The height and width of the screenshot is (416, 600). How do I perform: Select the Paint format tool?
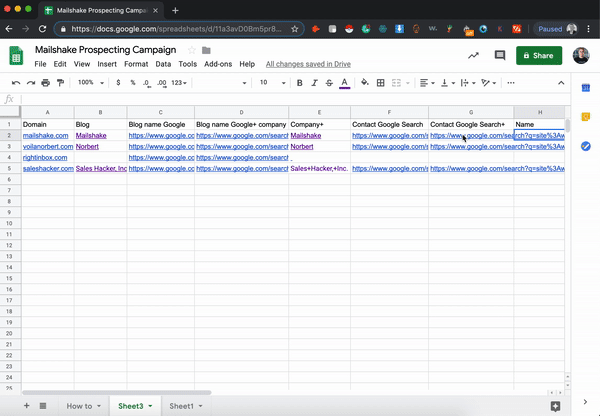pos(61,83)
